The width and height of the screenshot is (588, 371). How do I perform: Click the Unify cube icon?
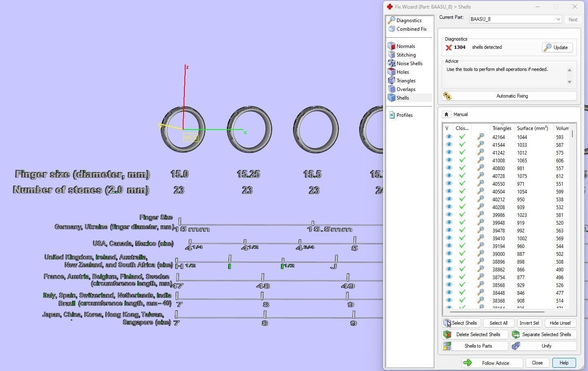pos(515,346)
